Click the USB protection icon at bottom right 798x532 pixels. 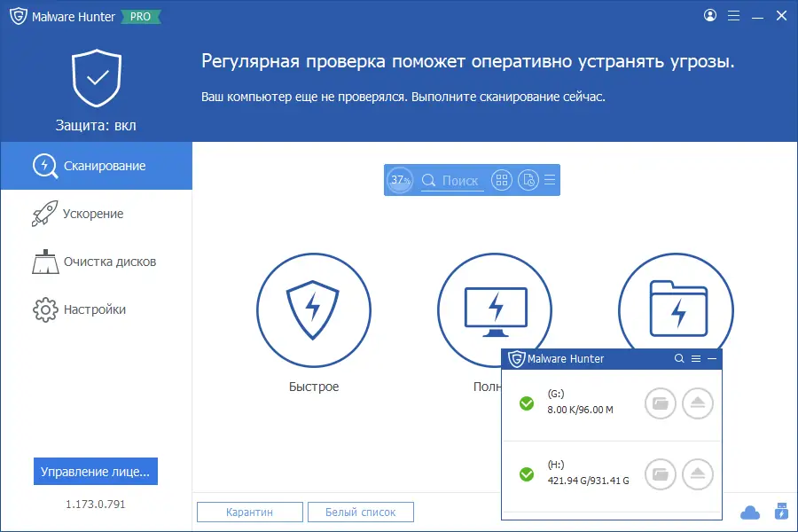coord(781,512)
